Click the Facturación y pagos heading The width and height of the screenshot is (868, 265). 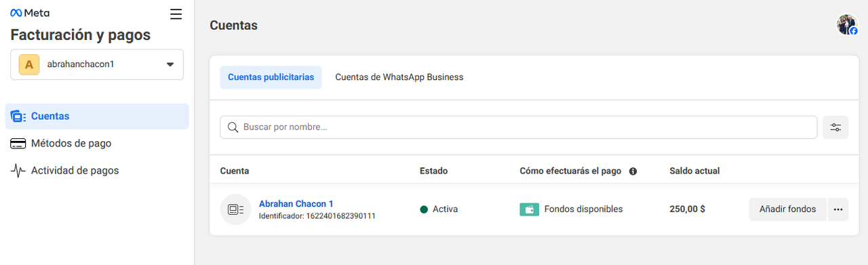[81, 35]
